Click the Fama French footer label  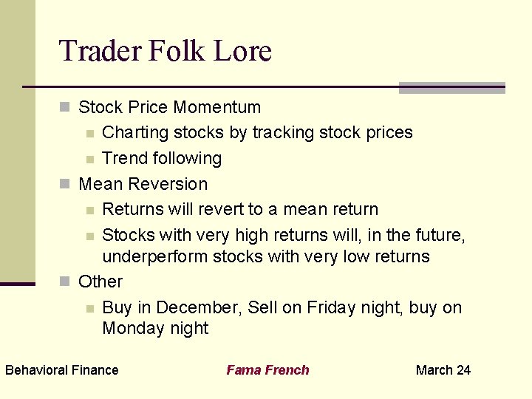point(267,370)
